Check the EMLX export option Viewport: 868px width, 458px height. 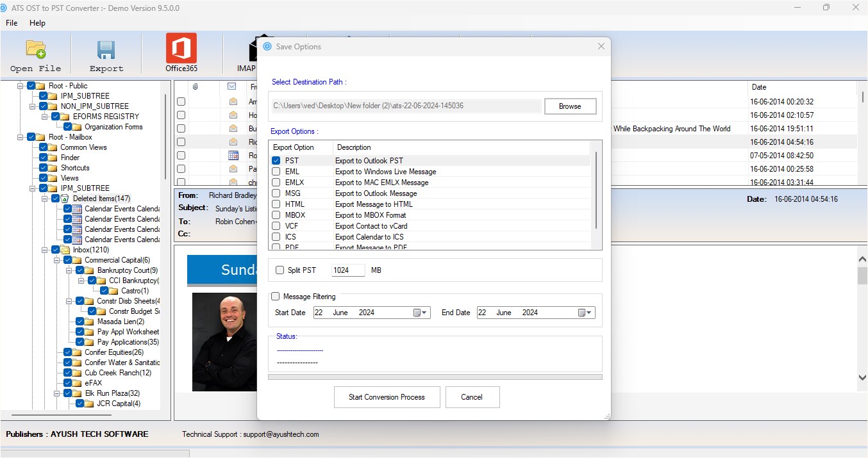pos(276,183)
